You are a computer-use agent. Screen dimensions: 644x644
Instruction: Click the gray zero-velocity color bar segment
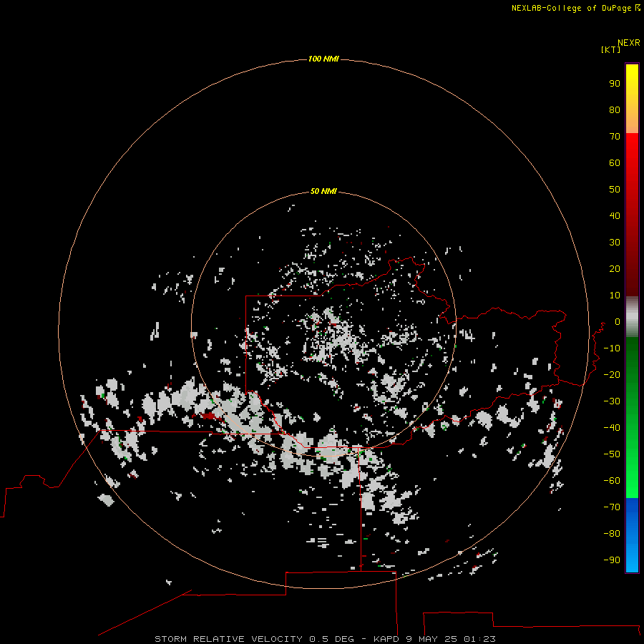(632, 317)
